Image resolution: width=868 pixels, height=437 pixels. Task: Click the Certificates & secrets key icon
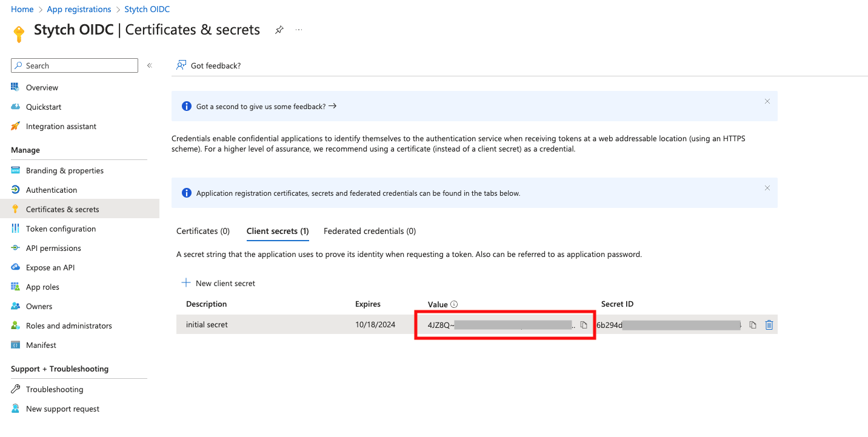tap(15, 209)
